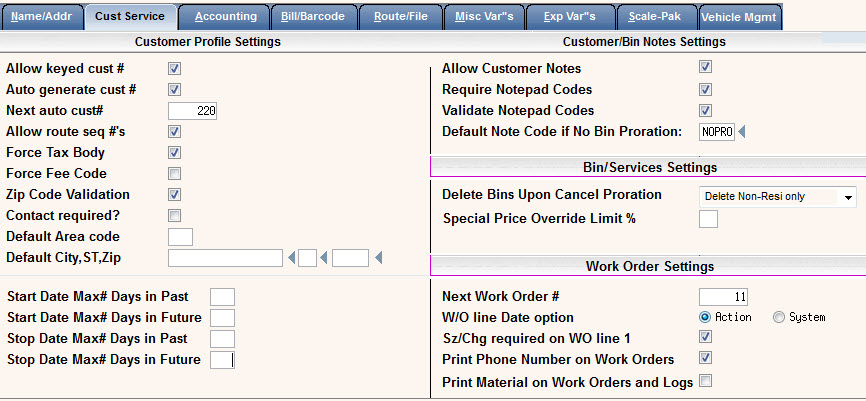This screenshot has height=401, width=866.
Task: Click lookup arrow after Default City field
Action: pos(291,258)
